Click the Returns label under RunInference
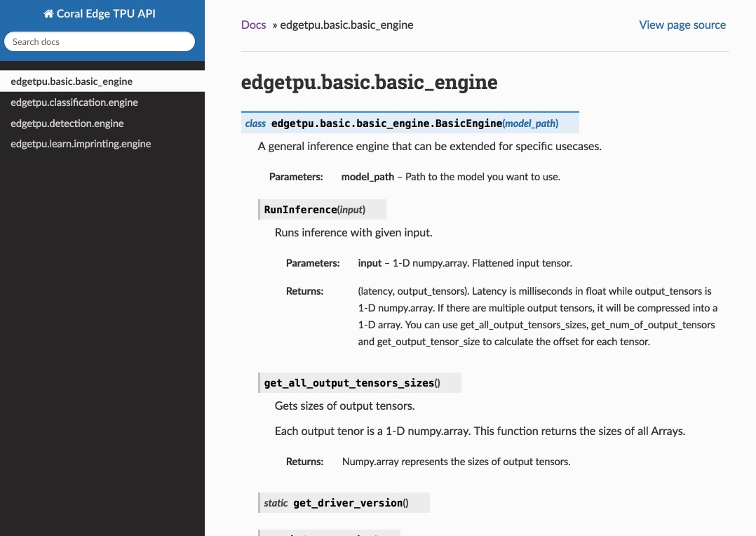This screenshot has height=536, width=756. click(304, 291)
